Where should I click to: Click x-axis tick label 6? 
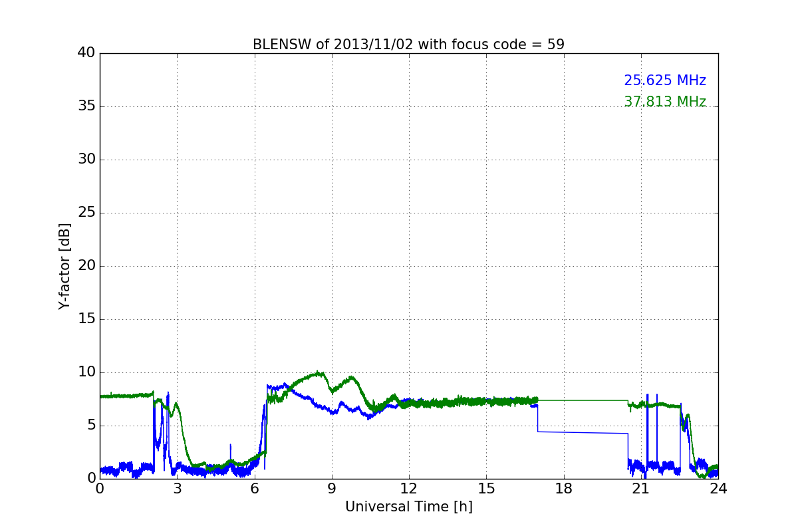(255, 489)
